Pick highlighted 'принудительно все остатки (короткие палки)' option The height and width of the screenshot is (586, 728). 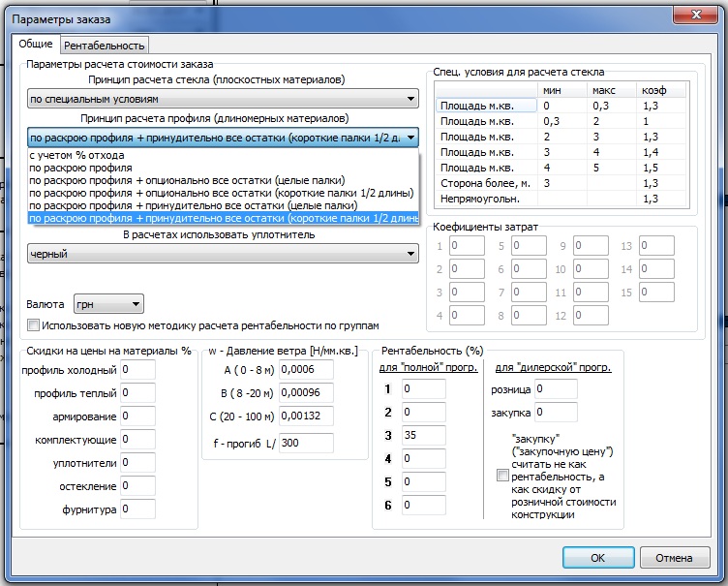click(223, 218)
